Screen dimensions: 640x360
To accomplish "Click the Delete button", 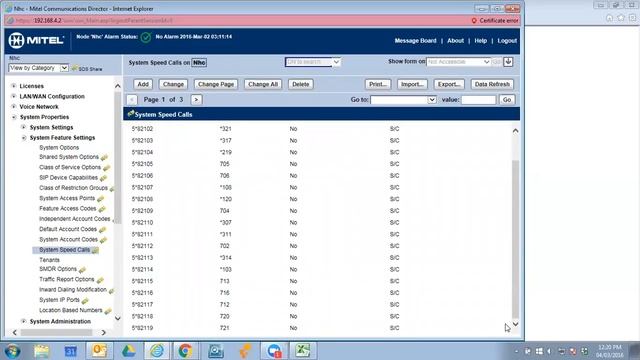I will tap(300, 84).
